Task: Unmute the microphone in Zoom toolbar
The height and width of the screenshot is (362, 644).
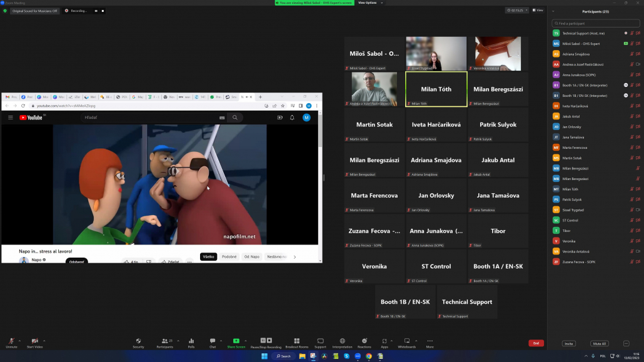Action: [11, 341]
